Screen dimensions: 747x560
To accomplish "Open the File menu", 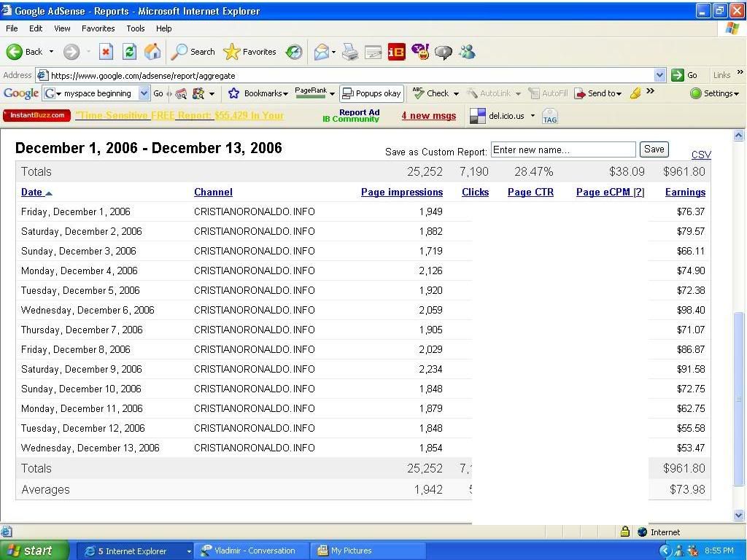I will 12,28.
